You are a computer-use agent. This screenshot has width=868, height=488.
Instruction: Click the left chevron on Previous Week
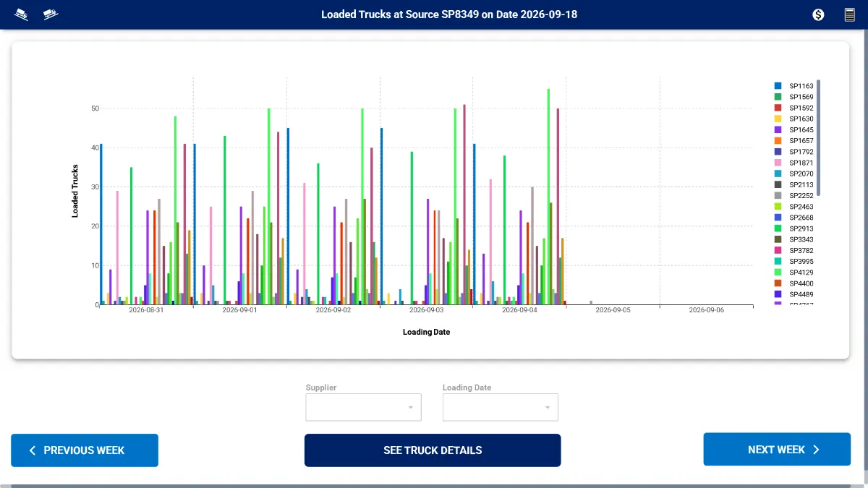click(32, 450)
